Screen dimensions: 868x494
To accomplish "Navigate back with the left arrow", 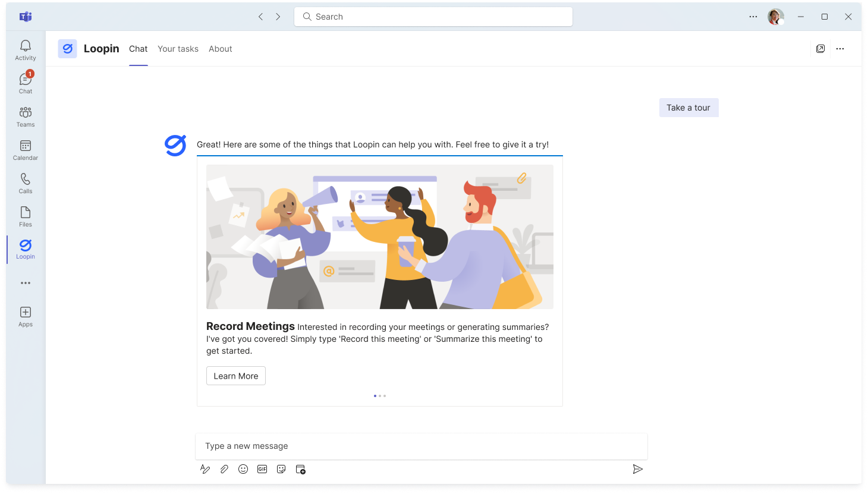I will point(260,17).
